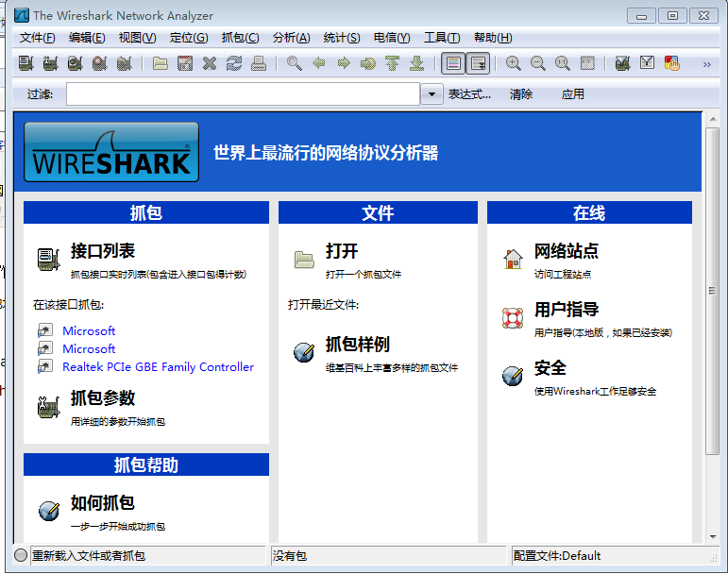
Task: Click the 过滤: label button
Action: tap(40, 94)
